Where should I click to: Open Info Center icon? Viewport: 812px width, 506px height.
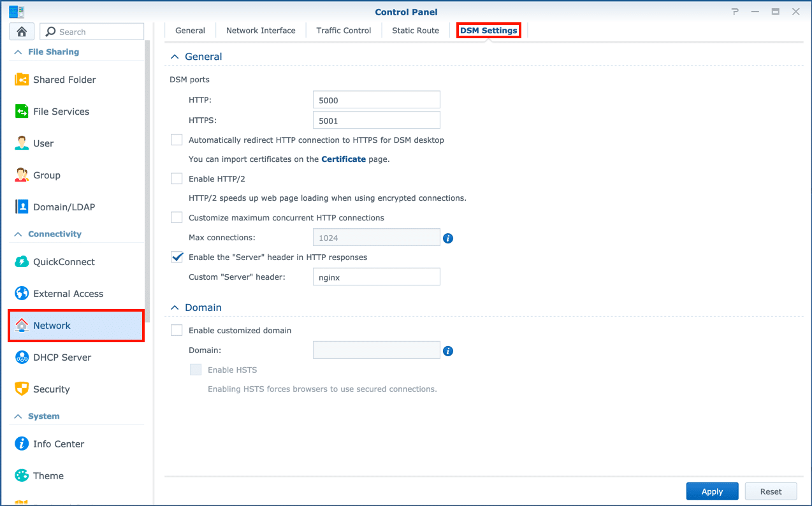coord(22,444)
